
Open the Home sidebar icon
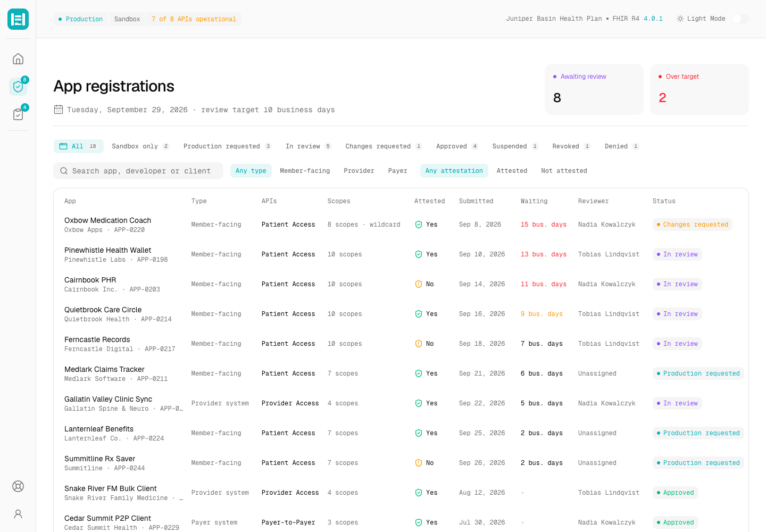point(18,59)
